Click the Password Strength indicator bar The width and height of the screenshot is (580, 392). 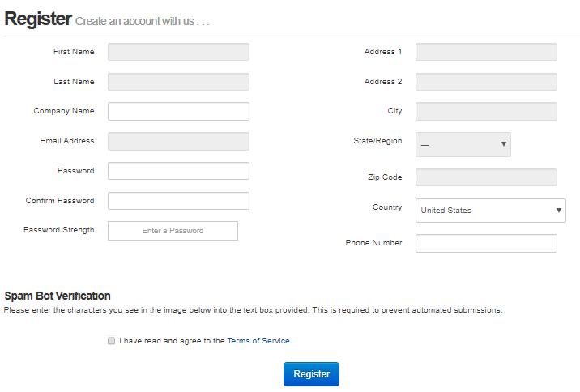[x=173, y=231]
